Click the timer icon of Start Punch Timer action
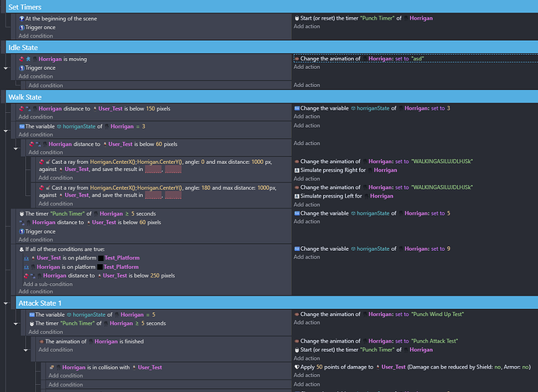This screenshot has width=538, height=392. (296, 18)
